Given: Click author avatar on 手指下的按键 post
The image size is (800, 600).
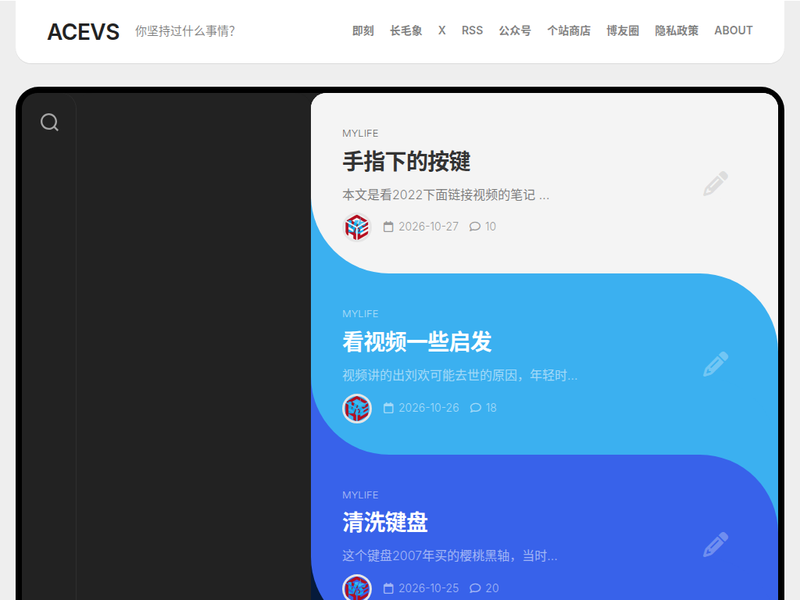Looking at the screenshot, I should click(357, 227).
